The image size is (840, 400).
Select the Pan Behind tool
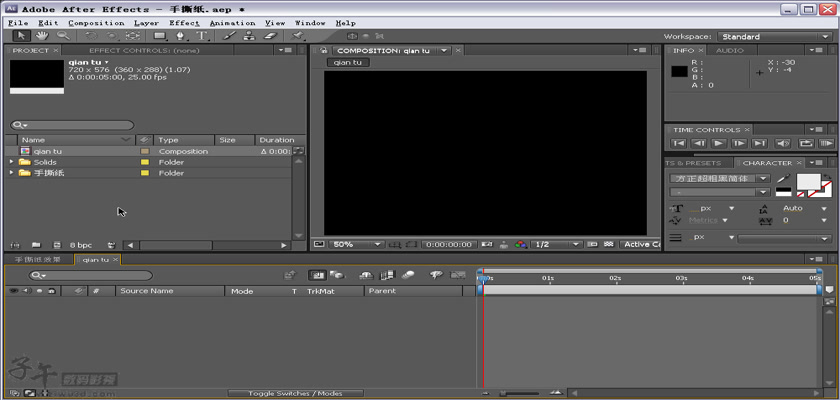[x=132, y=36]
